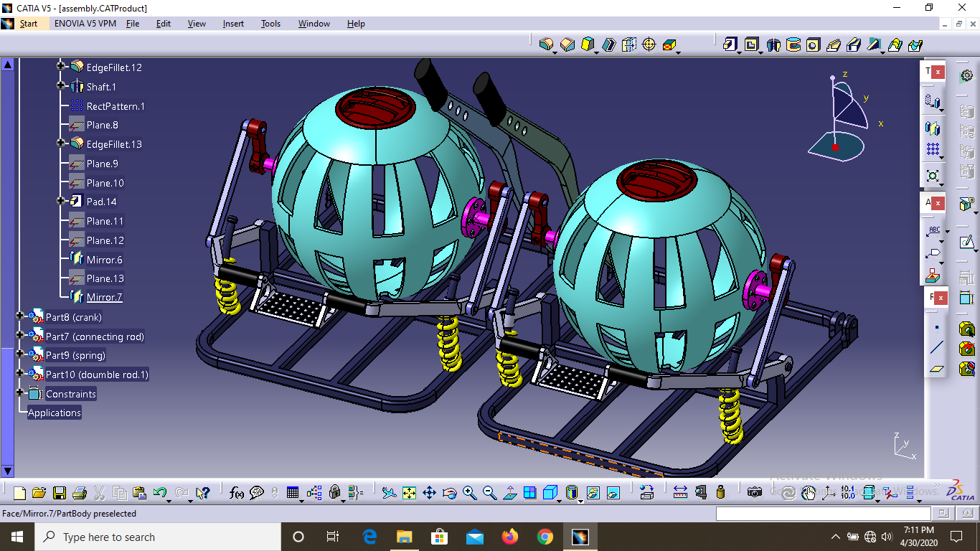Expand the Pad.14 tree node
Screen dimensions: 980x551
60,202
